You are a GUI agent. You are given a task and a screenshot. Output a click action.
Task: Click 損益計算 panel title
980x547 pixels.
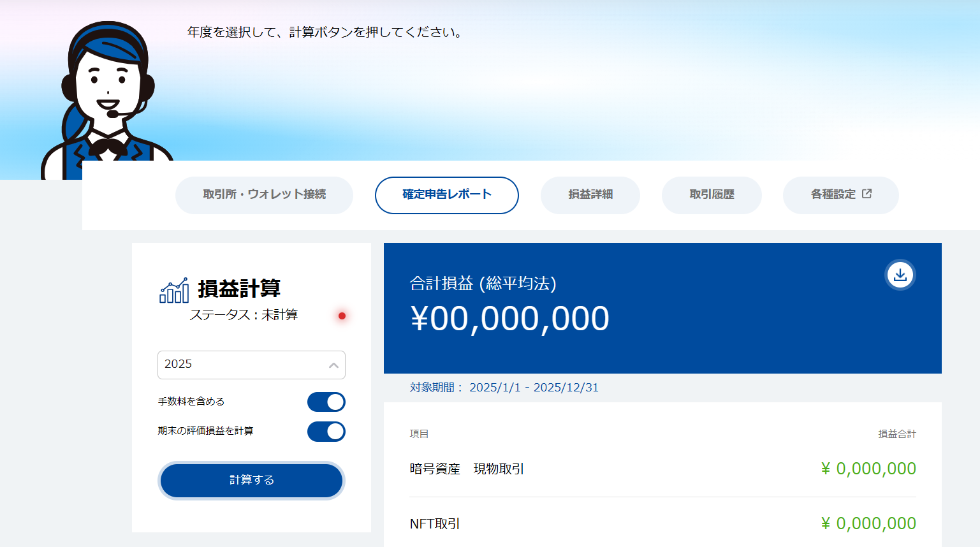click(239, 289)
